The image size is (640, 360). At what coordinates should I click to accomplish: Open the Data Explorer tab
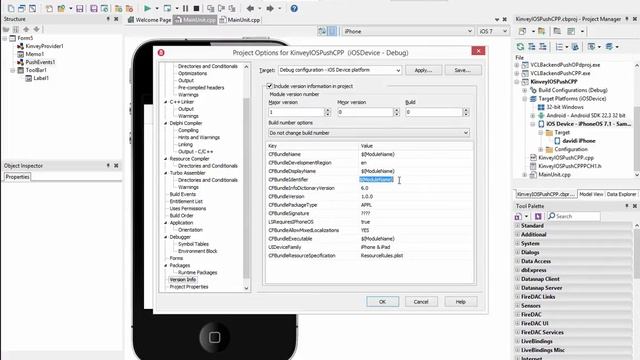click(x=621, y=194)
